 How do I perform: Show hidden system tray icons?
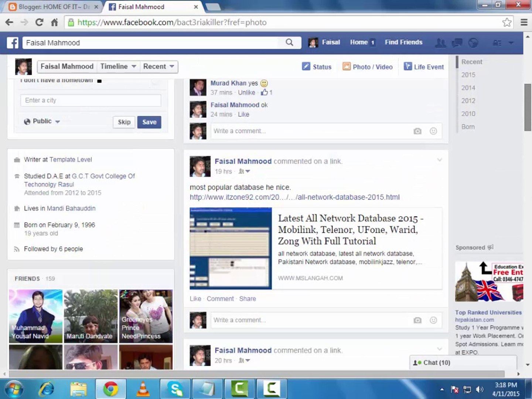(x=442, y=389)
